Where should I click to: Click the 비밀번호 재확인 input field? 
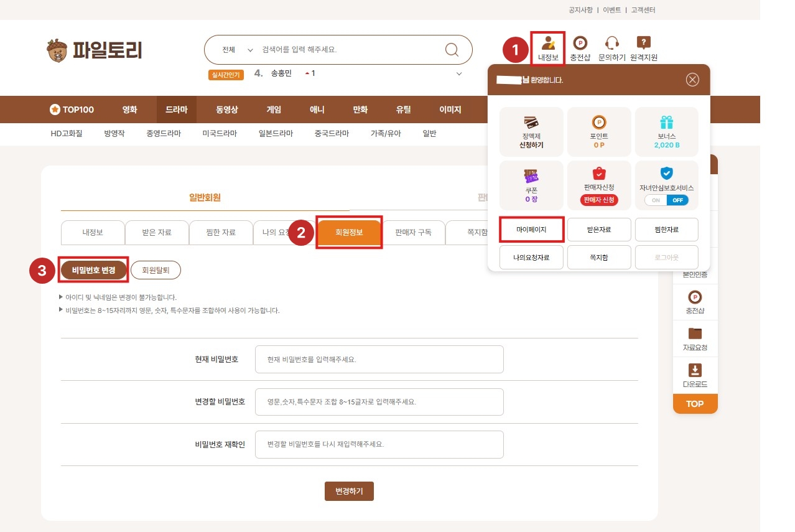click(x=379, y=444)
